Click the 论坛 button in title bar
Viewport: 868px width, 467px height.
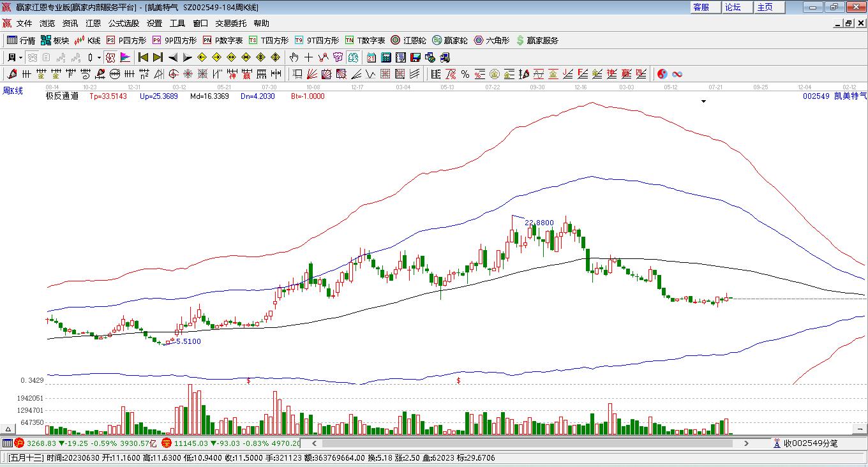(x=737, y=7)
